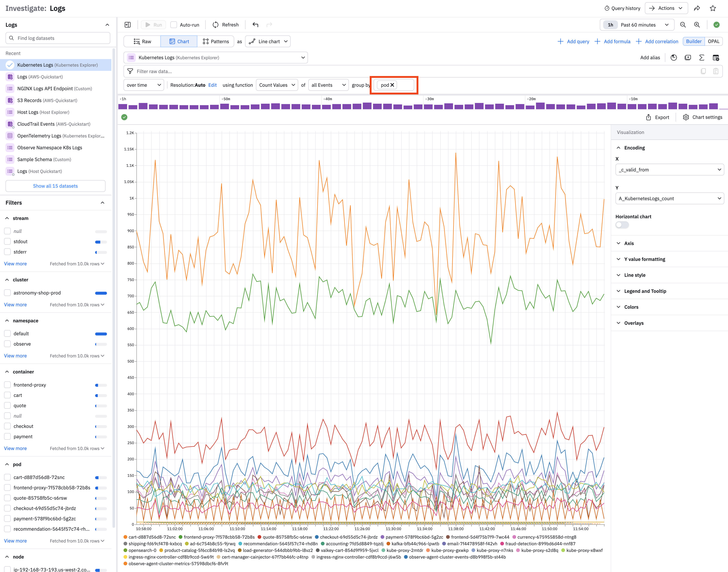The width and height of the screenshot is (728, 572).
Task: Toggle the left sidebar panel icon
Action: click(x=128, y=25)
